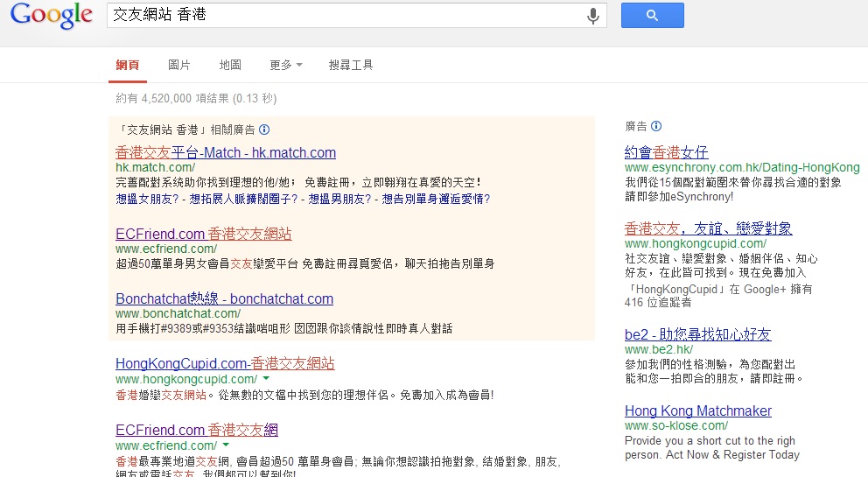This screenshot has width=868, height=477.
Task: Expand the 更多 dropdown menu
Action: (286, 65)
